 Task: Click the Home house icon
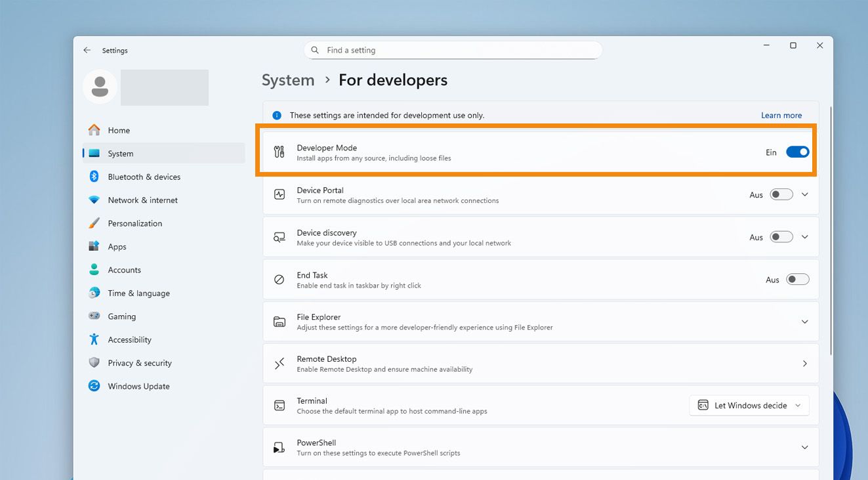click(x=94, y=130)
